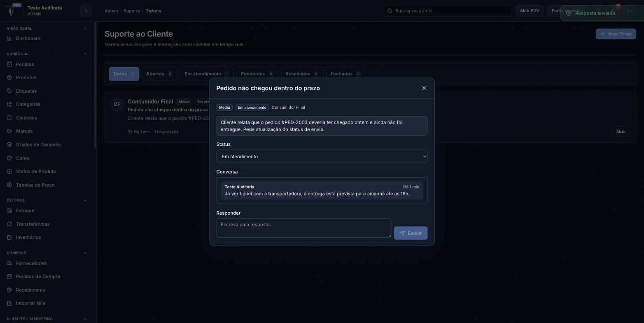Screen dimensions: 644x323
Task: Open the ticket with the Abrir button
Action: coord(621,132)
